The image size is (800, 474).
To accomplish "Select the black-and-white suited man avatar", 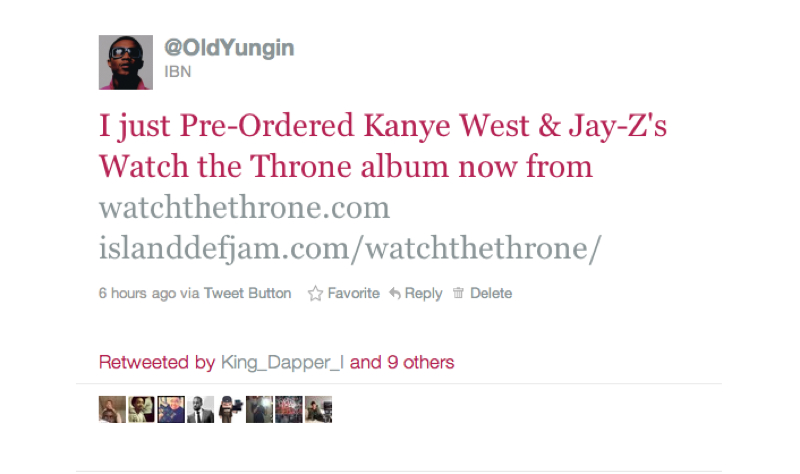I will click(201, 409).
